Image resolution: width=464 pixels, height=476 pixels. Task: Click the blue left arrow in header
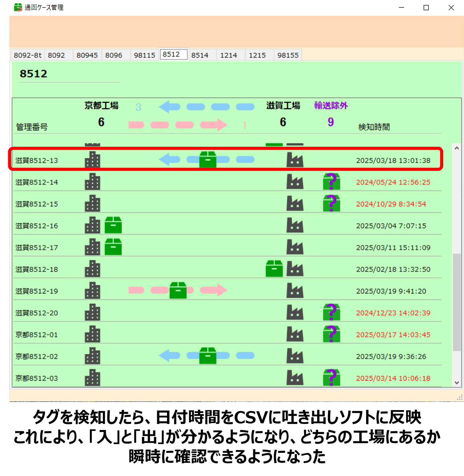[x=169, y=107]
